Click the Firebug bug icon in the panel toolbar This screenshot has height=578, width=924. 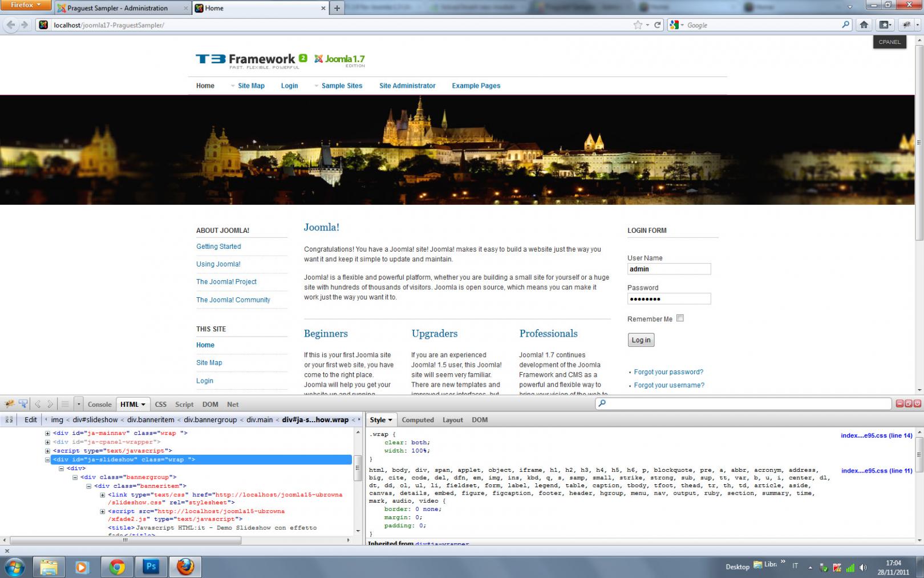[9, 404]
